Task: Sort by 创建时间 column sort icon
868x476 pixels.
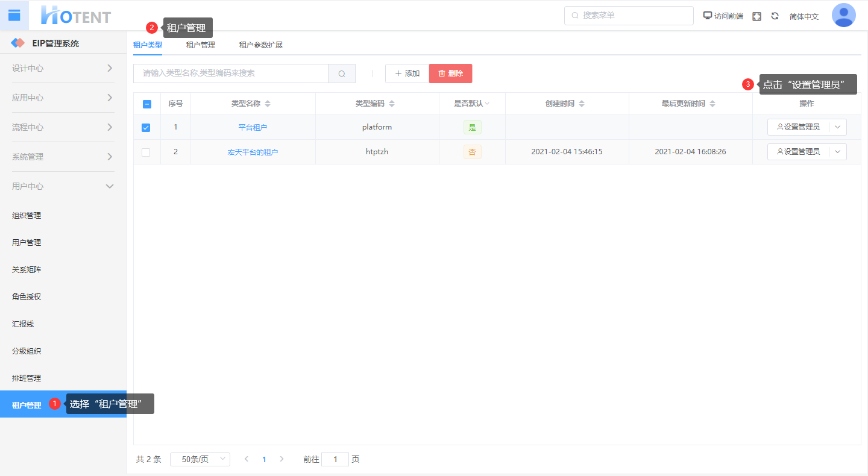Action: point(582,104)
